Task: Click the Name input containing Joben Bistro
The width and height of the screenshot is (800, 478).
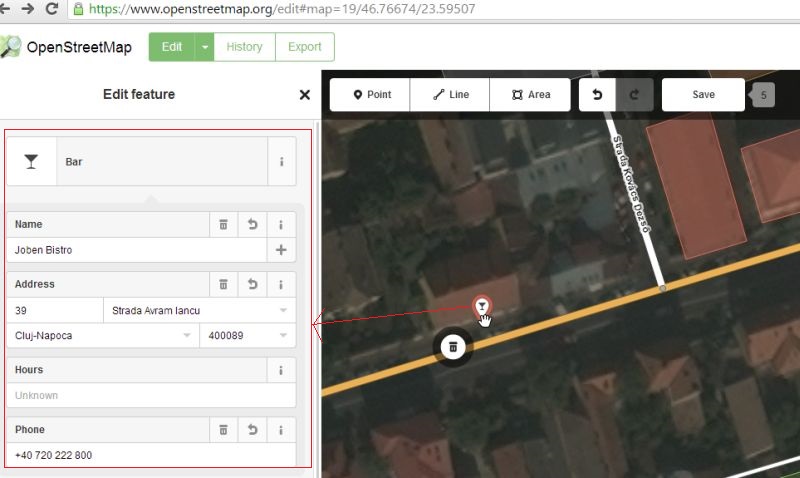Action: pyautogui.click(x=137, y=250)
